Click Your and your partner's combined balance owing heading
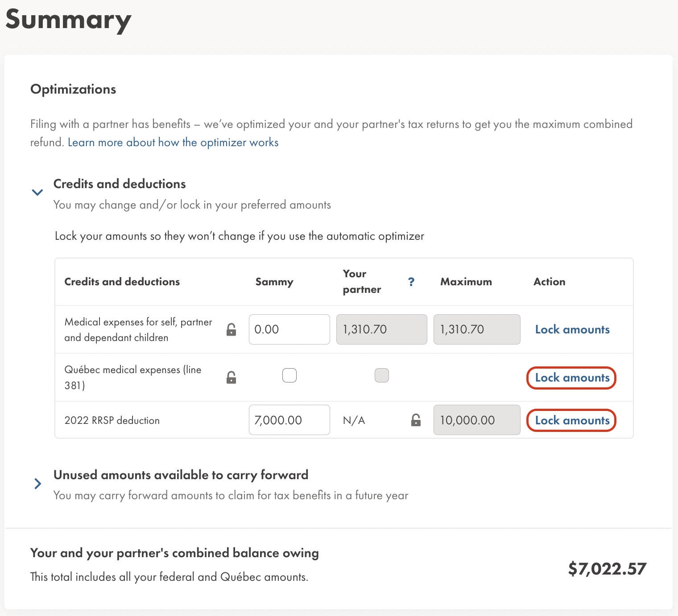Screen dimensions: 678x616 point(174,553)
